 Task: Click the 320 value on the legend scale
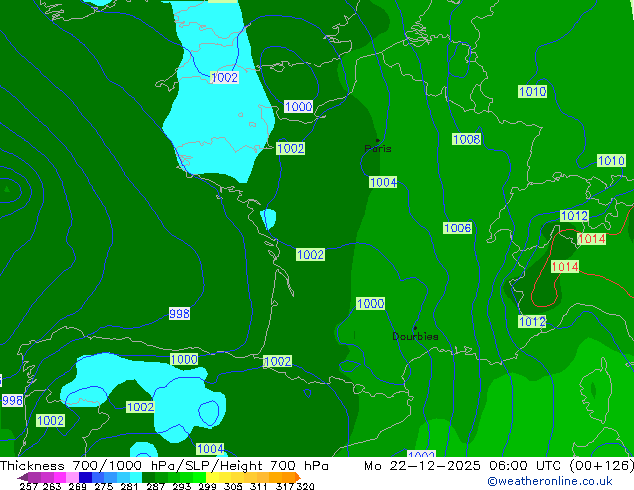pyautogui.click(x=305, y=486)
